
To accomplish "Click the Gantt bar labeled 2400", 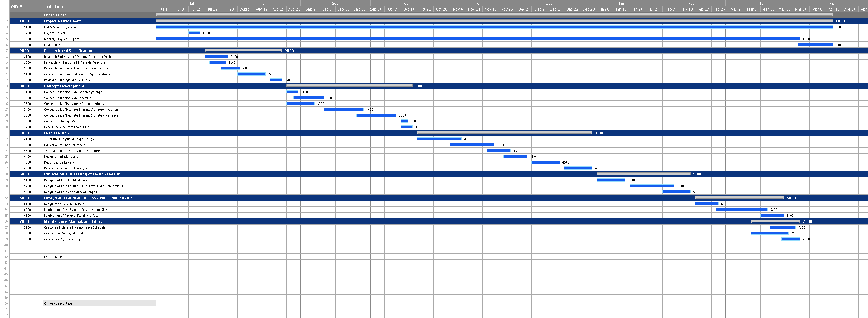I will (x=251, y=74).
